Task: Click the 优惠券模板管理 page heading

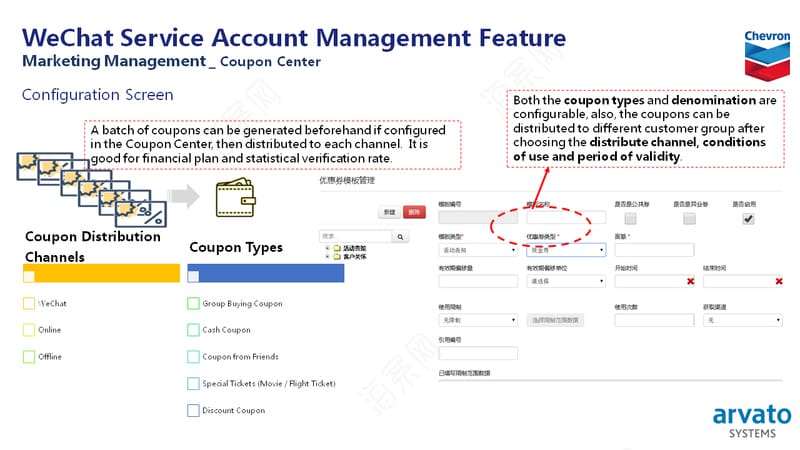Action: (x=347, y=181)
